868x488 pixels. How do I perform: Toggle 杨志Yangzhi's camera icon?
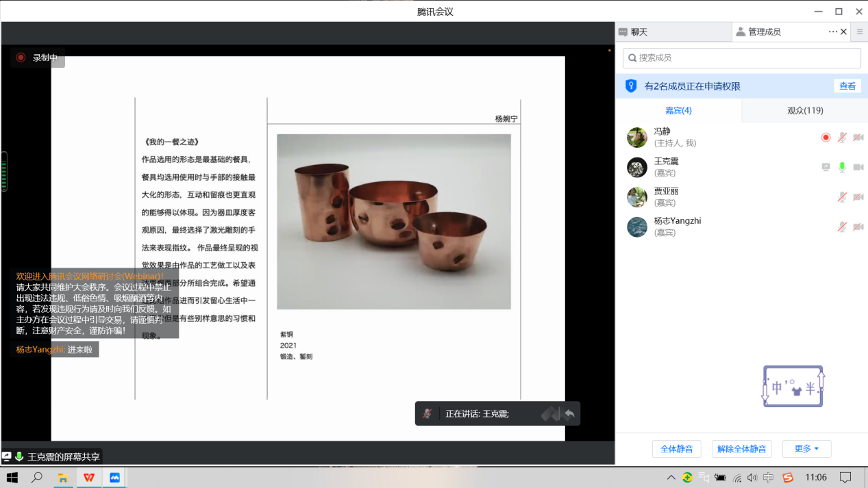coord(858,227)
